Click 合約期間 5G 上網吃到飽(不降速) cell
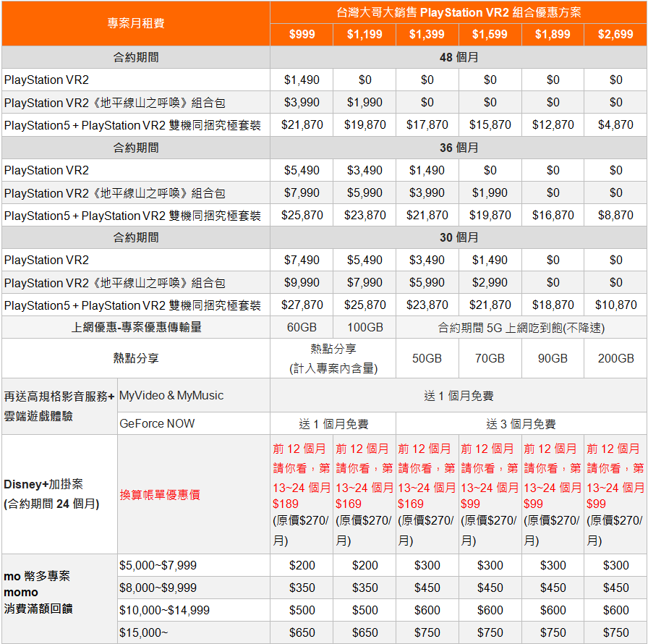The height and width of the screenshot is (644, 648). click(x=521, y=327)
